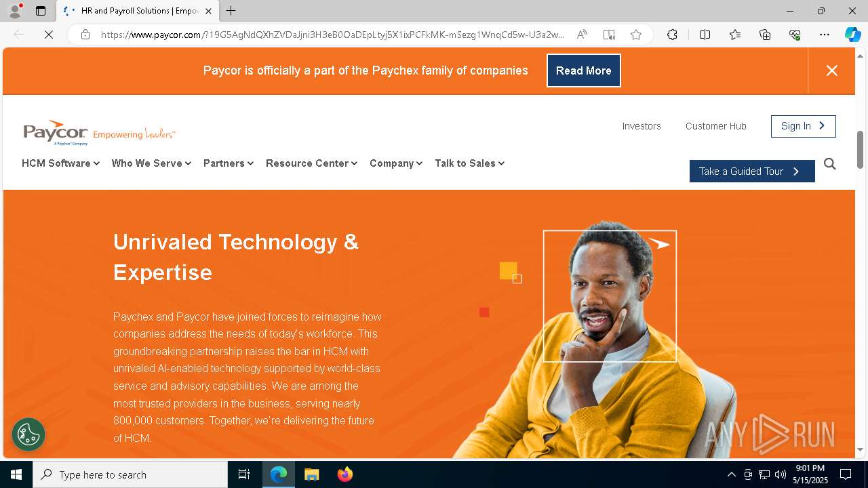This screenshot has width=868, height=488.
Task: Click the site search magnifier icon
Action: coord(829,164)
